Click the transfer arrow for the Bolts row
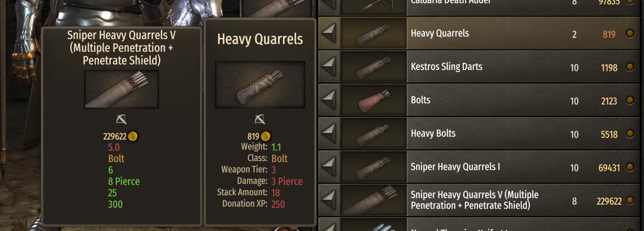The height and width of the screenshot is (231, 644). pyautogui.click(x=329, y=100)
